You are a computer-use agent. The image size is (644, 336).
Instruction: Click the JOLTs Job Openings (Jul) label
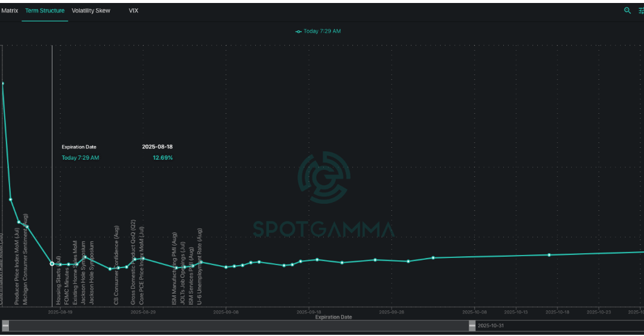tap(182, 273)
